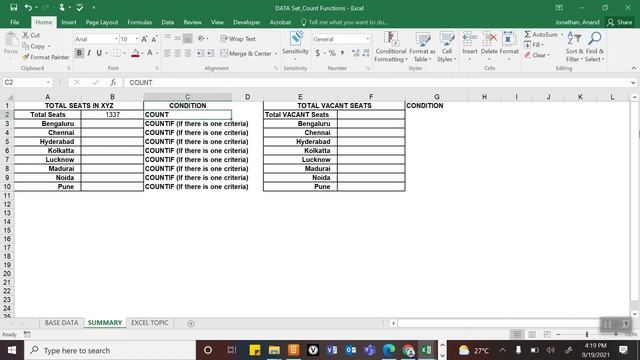Image resolution: width=640 pixels, height=360 pixels.
Task: Click the Share button
Action: [x=619, y=22]
